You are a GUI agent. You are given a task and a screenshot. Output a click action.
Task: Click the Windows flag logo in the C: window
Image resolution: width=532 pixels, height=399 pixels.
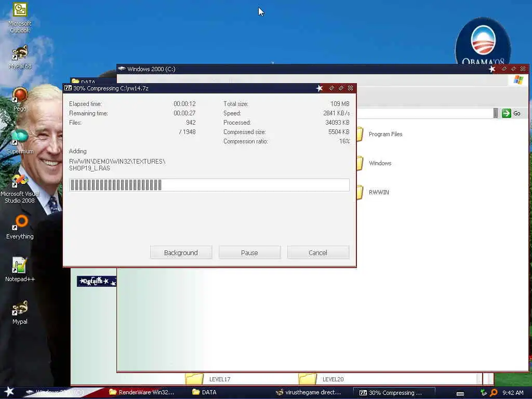pyautogui.click(x=518, y=79)
